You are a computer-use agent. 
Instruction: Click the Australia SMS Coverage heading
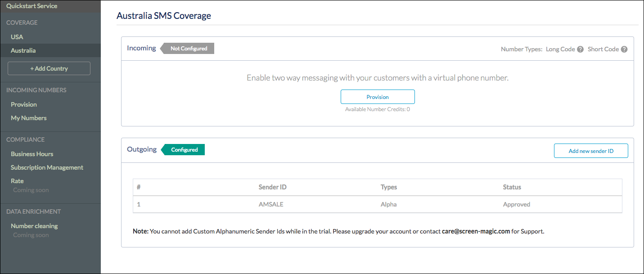tap(164, 16)
